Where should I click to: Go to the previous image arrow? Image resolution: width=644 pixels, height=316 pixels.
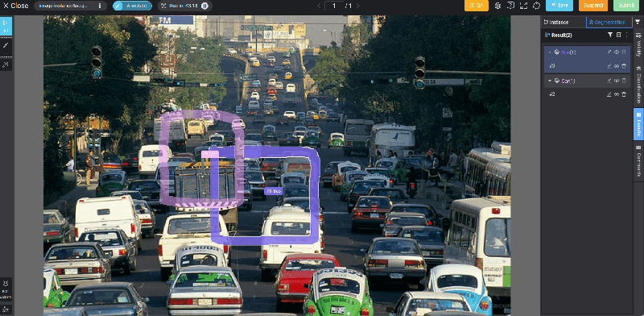(x=319, y=6)
